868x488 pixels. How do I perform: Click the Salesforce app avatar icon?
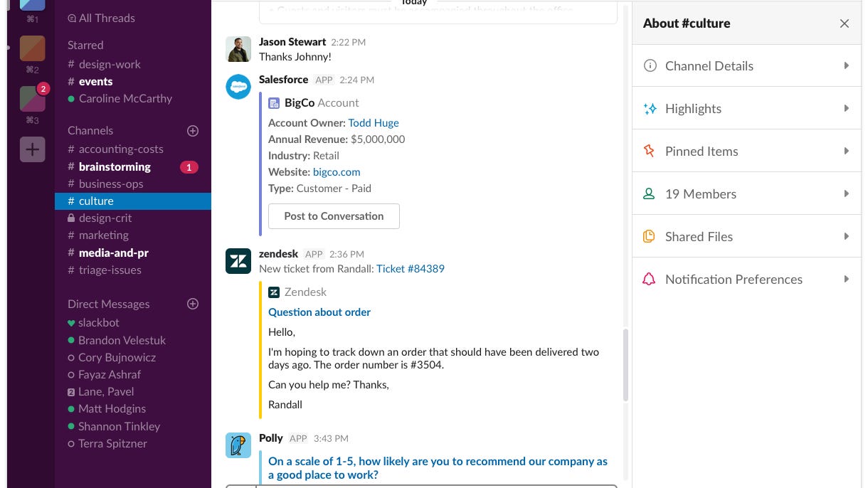(x=238, y=87)
